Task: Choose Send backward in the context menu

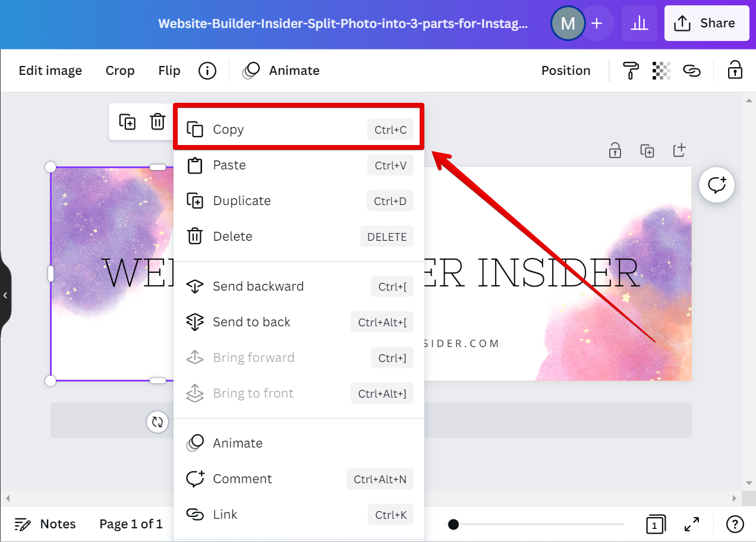Action: 257,286
